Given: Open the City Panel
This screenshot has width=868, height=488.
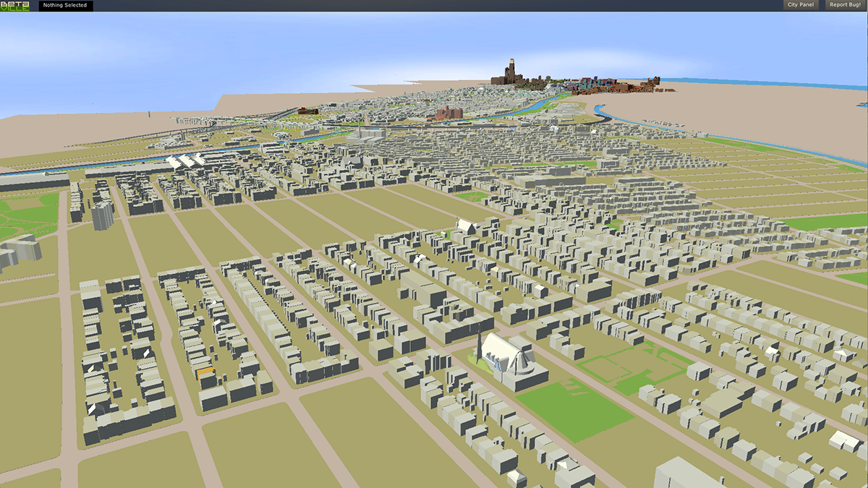Looking at the screenshot, I should (x=801, y=5).
